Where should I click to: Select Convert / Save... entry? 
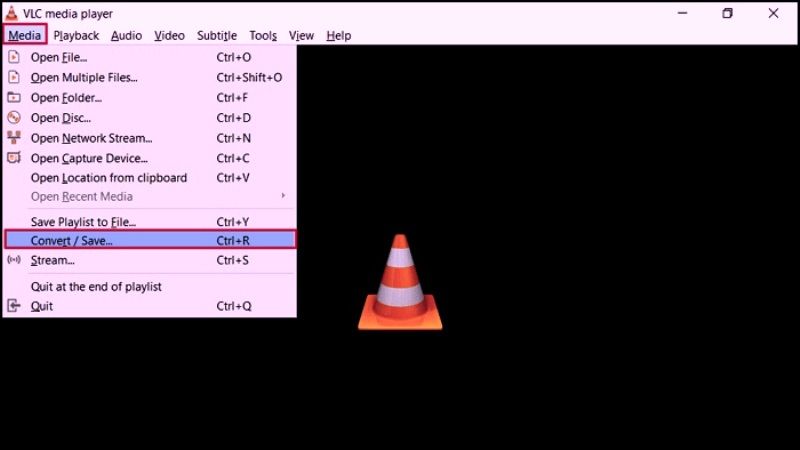coord(149,240)
